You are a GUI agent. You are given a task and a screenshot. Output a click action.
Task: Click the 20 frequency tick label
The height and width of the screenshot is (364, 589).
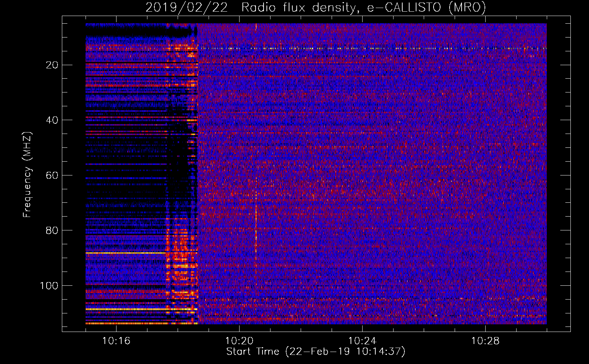(x=52, y=65)
